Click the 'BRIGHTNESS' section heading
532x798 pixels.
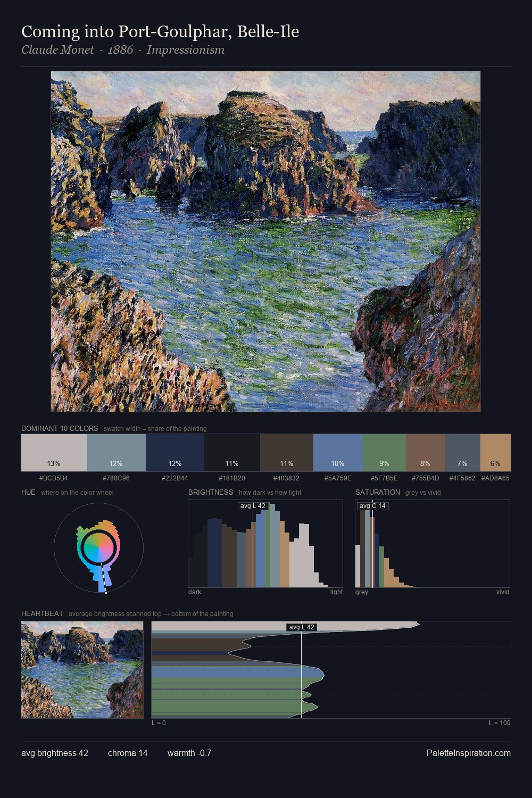211,492
